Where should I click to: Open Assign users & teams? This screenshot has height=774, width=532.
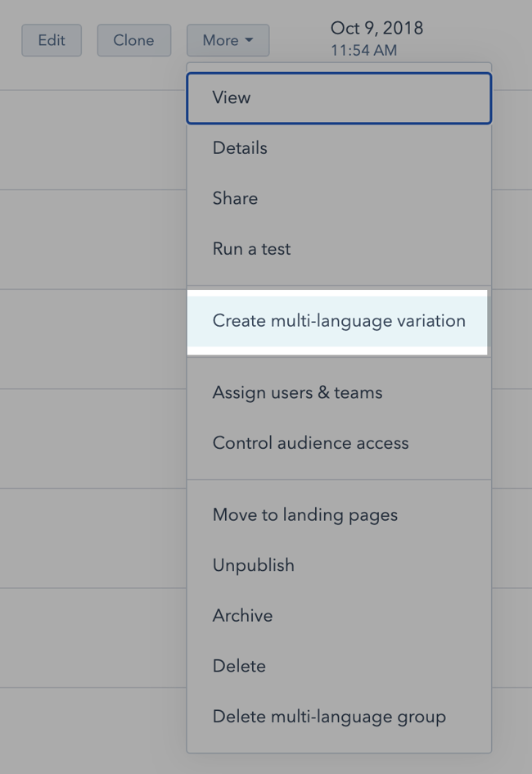tap(339, 393)
